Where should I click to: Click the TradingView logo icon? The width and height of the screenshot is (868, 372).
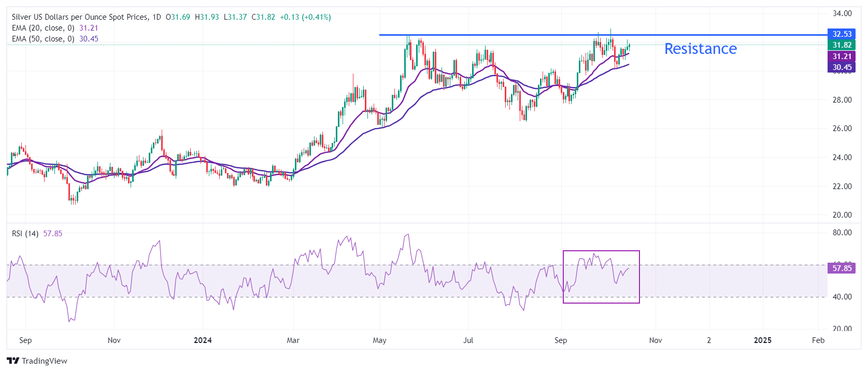point(13,361)
